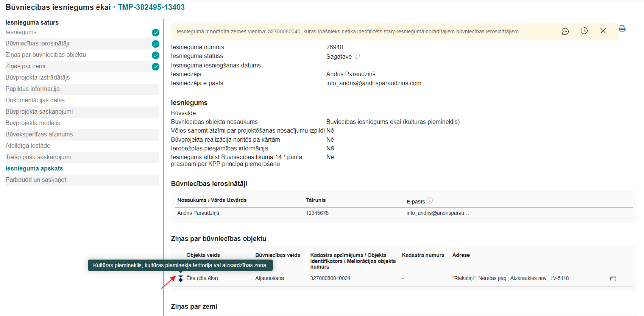The height and width of the screenshot is (316, 644).
Task: Click the cultural monument icon beside Ēka
Action: (181, 278)
